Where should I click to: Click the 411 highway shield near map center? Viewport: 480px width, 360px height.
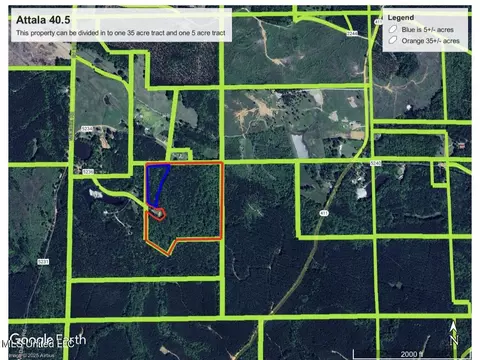pos(324,213)
